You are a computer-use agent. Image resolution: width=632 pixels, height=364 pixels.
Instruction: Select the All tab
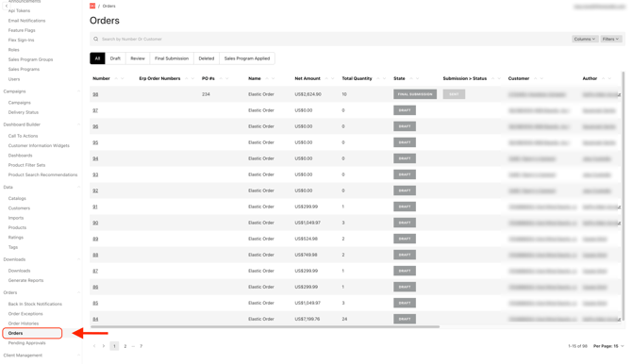pos(97,58)
